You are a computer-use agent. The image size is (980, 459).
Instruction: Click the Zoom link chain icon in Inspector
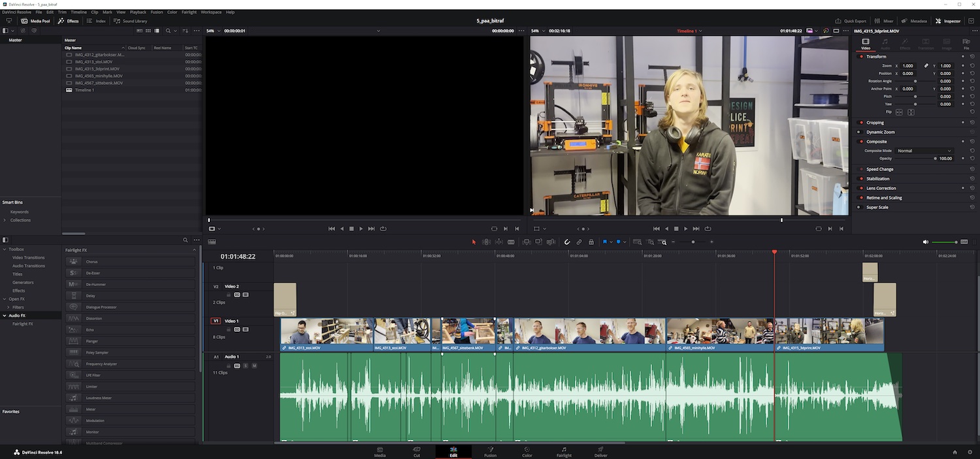926,66
